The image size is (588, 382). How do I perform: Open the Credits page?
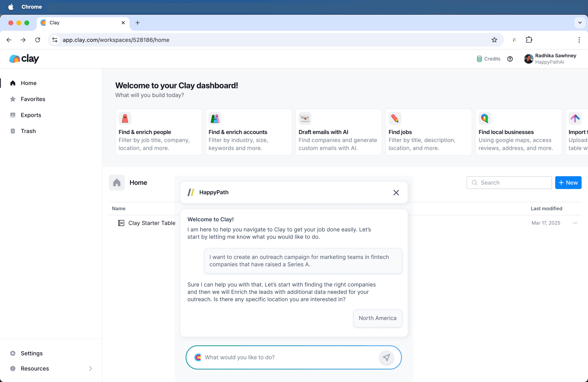pos(488,59)
